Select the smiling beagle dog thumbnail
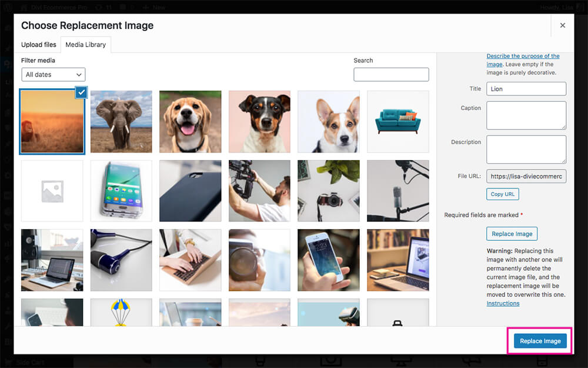This screenshot has height=368, width=588. tap(190, 122)
